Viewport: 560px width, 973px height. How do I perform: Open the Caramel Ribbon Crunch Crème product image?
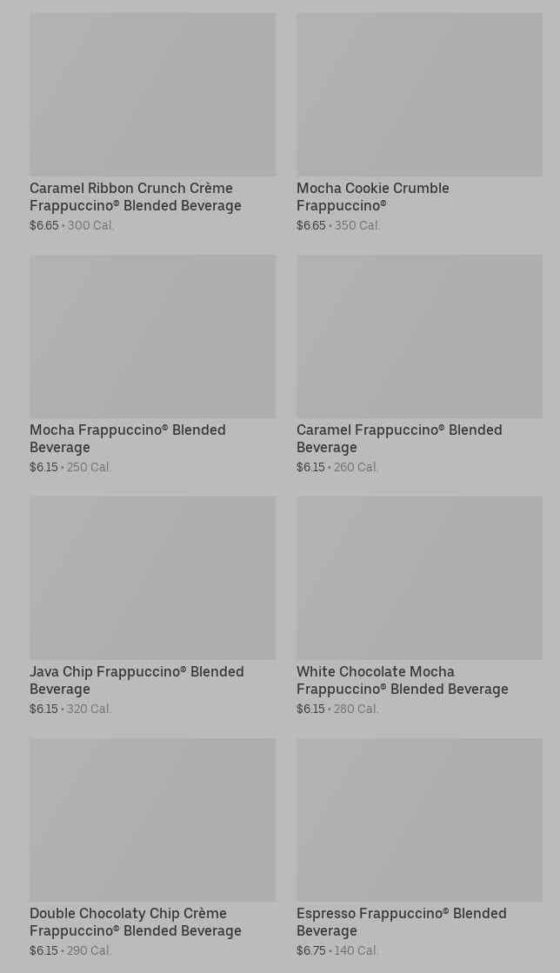(x=152, y=94)
